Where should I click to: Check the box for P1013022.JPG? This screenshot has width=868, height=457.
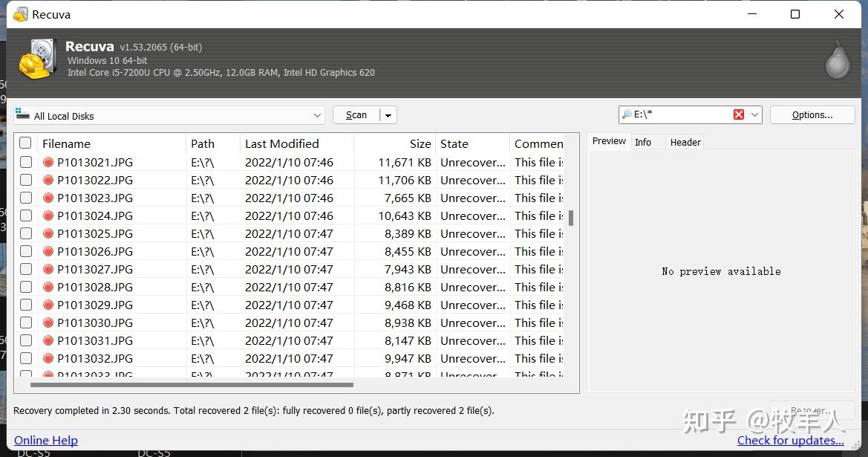click(25, 180)
